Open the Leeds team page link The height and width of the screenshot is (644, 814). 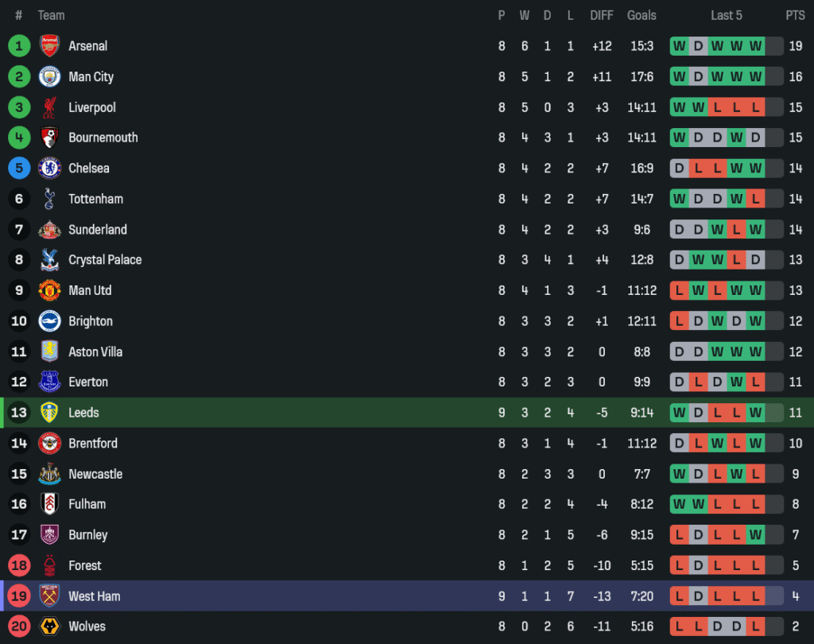(83, 413)
